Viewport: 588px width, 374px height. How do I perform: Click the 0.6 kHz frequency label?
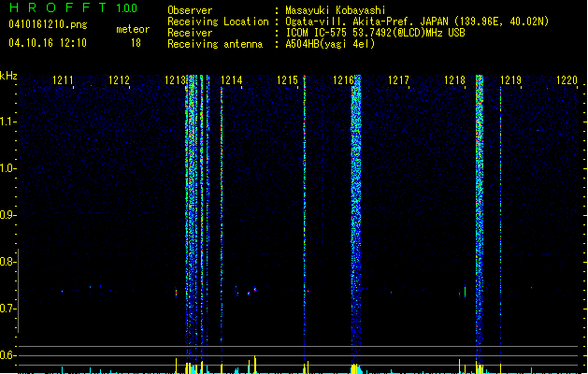click(7, 355)
